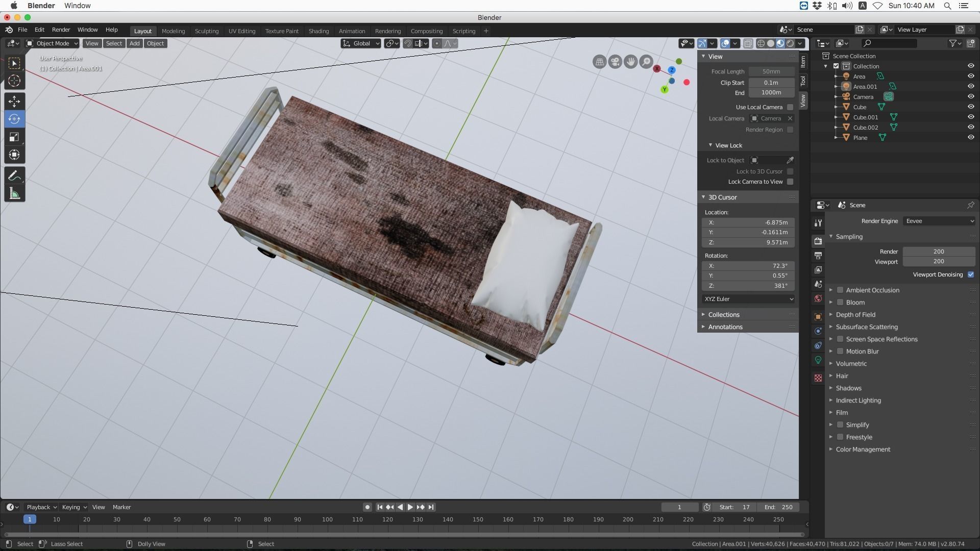Viewport: 980px width, 551px height.
Task: Open the Object Data light properties tab
Action: [818, 360]
